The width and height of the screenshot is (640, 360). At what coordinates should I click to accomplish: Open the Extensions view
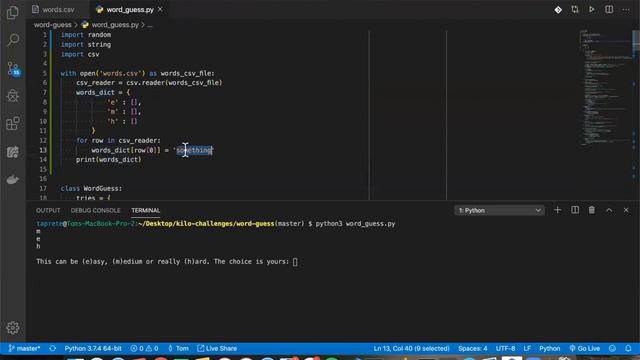[13, 123]
